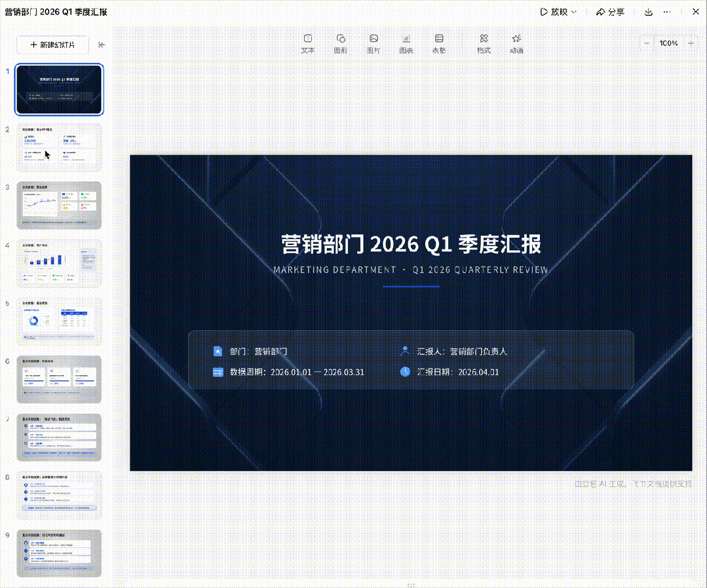Zoom out with the minus button

tap(647, 43)
